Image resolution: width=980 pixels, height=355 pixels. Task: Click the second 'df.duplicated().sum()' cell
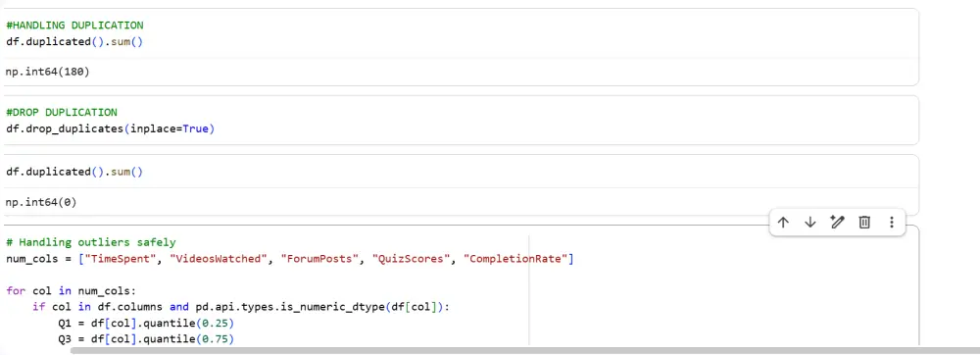pyautogui.click(x=74, y=172)
